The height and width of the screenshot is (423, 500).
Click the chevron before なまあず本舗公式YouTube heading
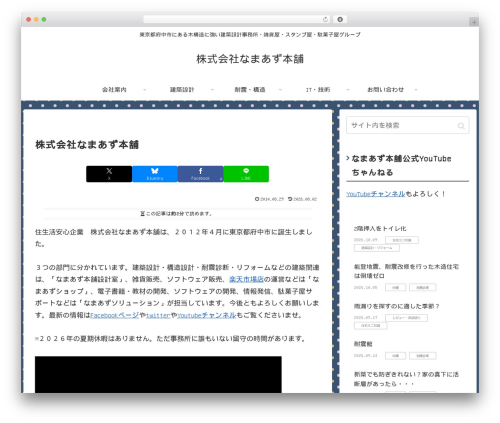pos(348,158)
